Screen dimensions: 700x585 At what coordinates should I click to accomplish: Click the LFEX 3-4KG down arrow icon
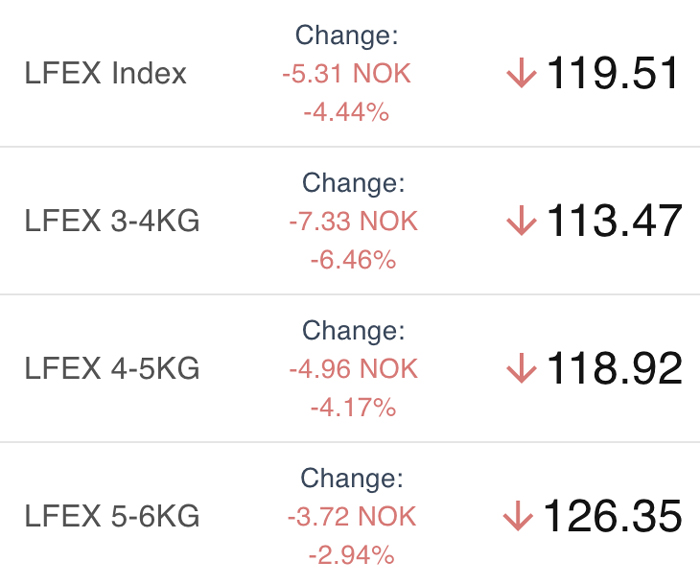click(521, 220)
